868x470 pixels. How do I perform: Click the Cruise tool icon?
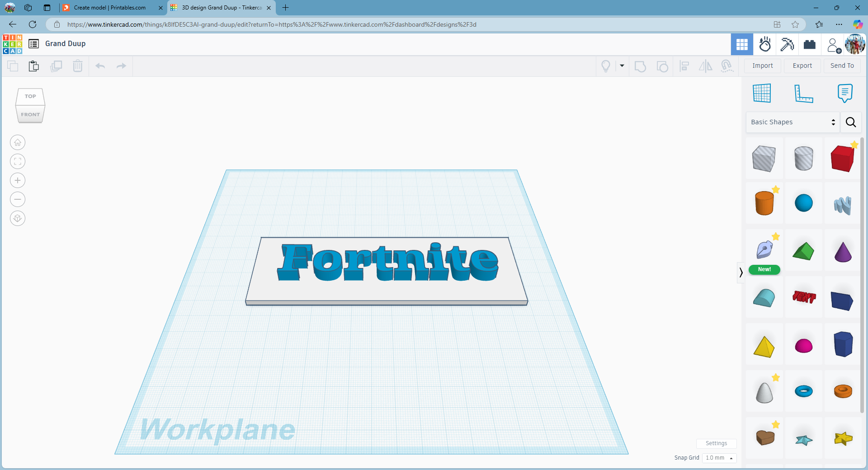click(726, 66)
